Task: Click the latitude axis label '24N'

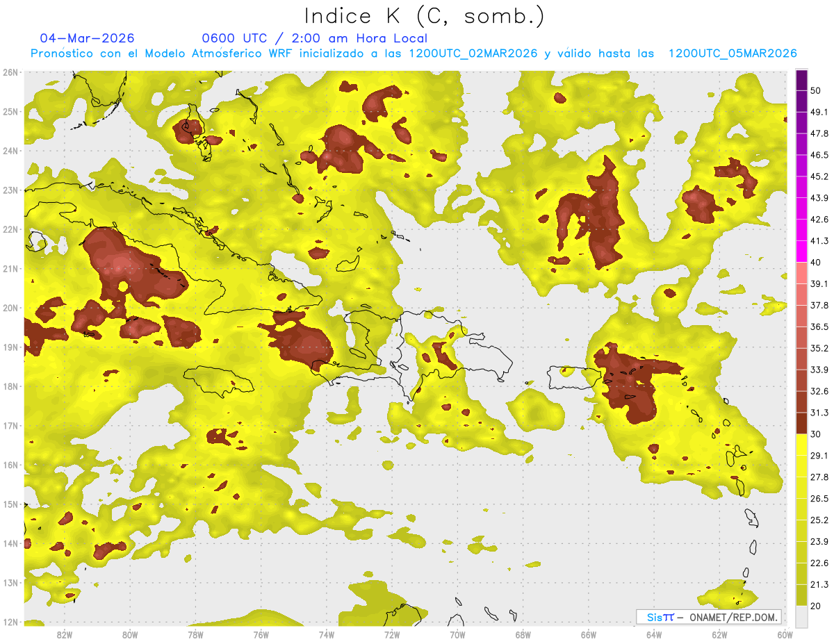Action: [10, 151]
